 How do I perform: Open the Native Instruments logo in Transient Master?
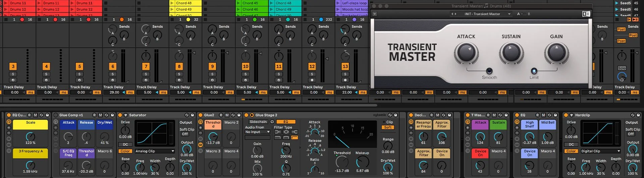click(x=586, y=14)
